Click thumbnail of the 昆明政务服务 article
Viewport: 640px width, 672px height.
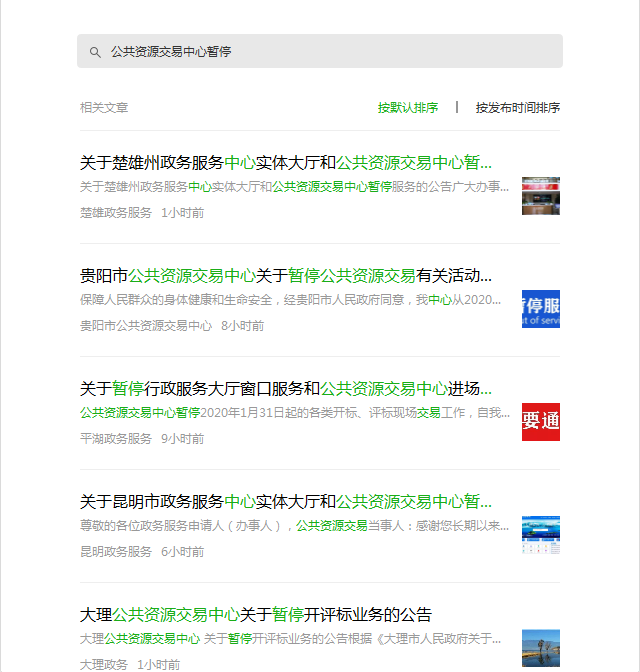coord(540,535)
